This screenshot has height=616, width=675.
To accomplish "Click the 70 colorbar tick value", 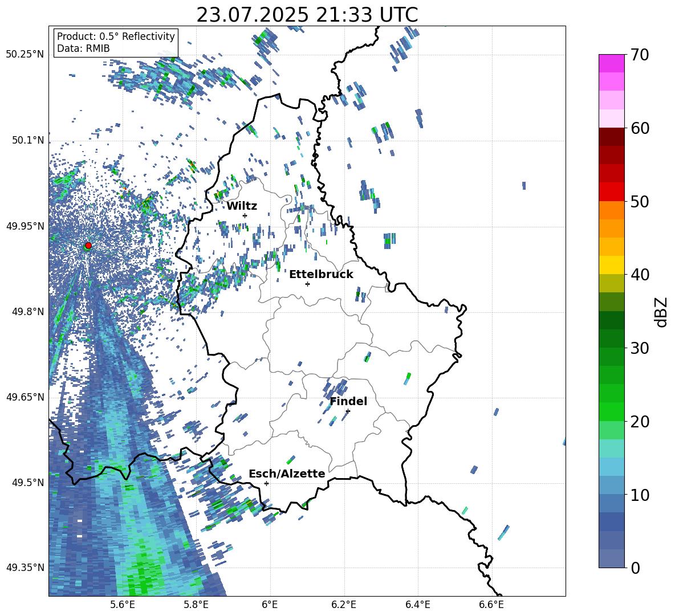I will [640, 55].
